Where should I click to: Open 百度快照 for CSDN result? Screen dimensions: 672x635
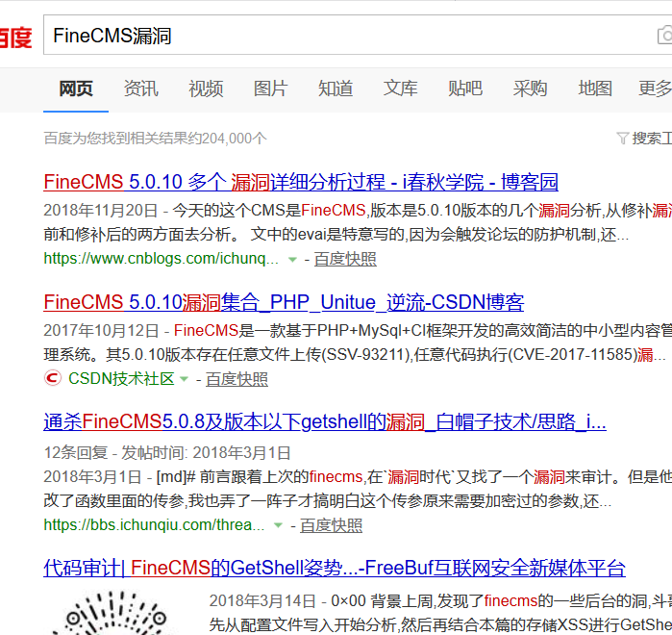point(236,379)
